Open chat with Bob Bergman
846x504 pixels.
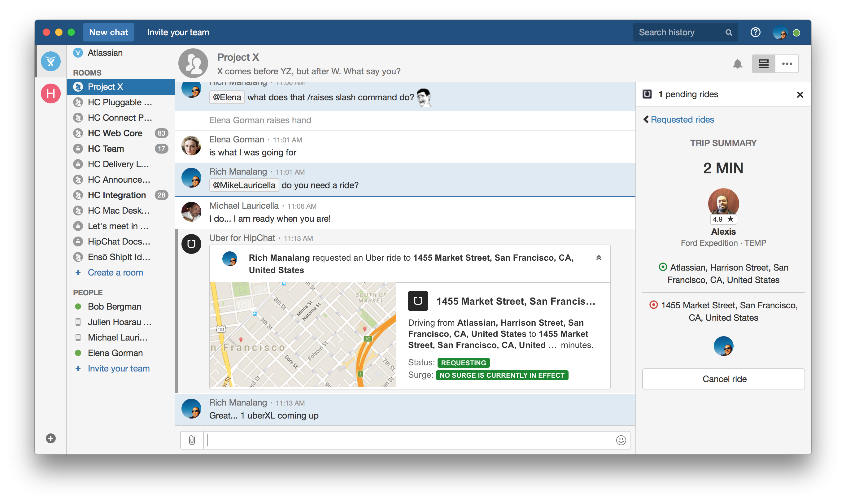click(121, 307)
